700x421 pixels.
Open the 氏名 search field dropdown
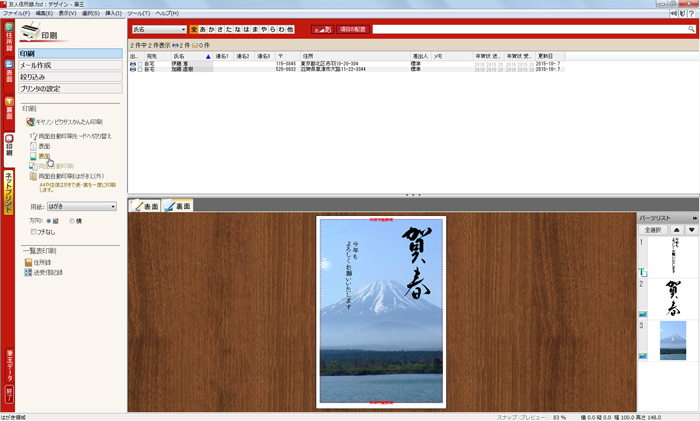tap(158, 30)
